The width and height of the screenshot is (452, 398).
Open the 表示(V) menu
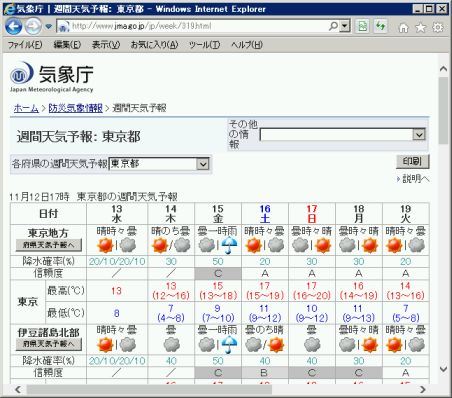point(106,45)
